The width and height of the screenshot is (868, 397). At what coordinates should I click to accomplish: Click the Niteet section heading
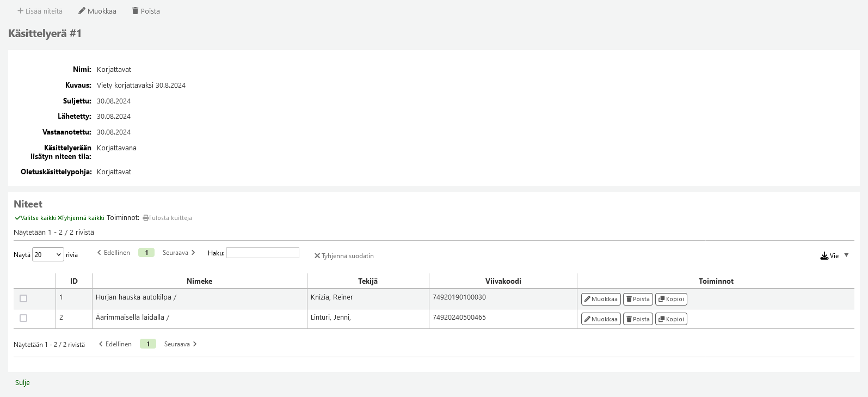click(x=28, y=204)
